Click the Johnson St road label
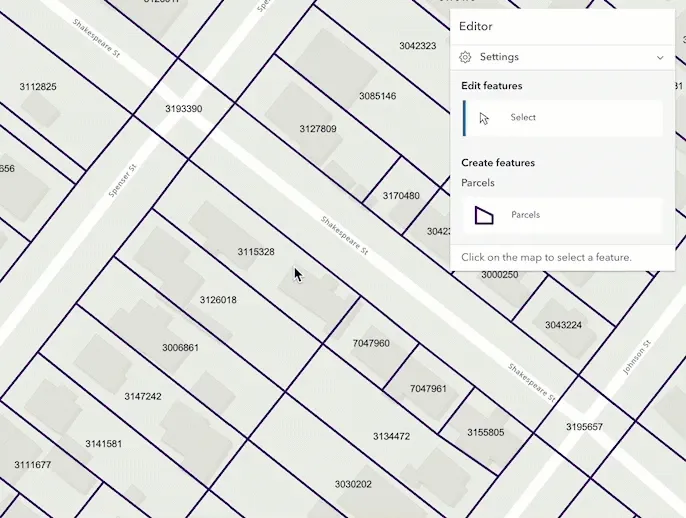 tap(637, 357)
